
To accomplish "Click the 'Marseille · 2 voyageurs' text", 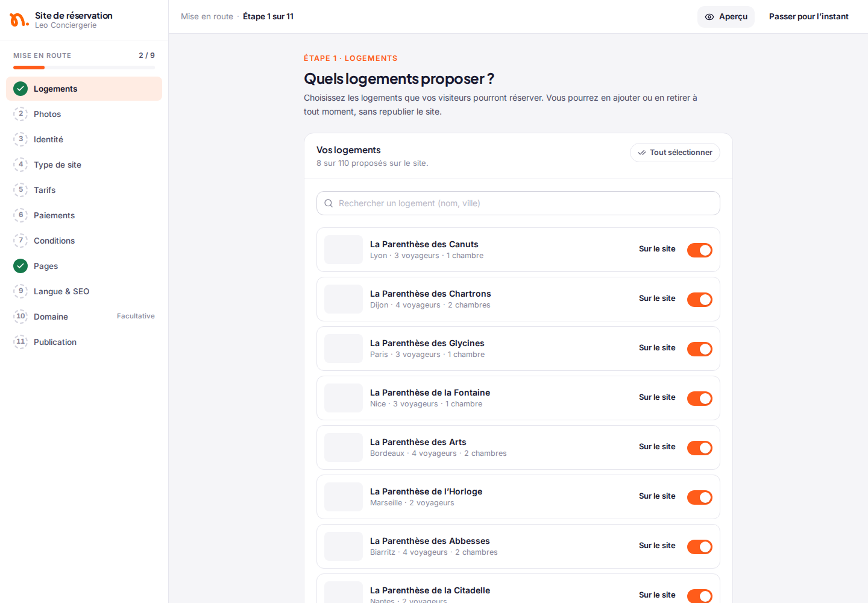I will 412,503.
